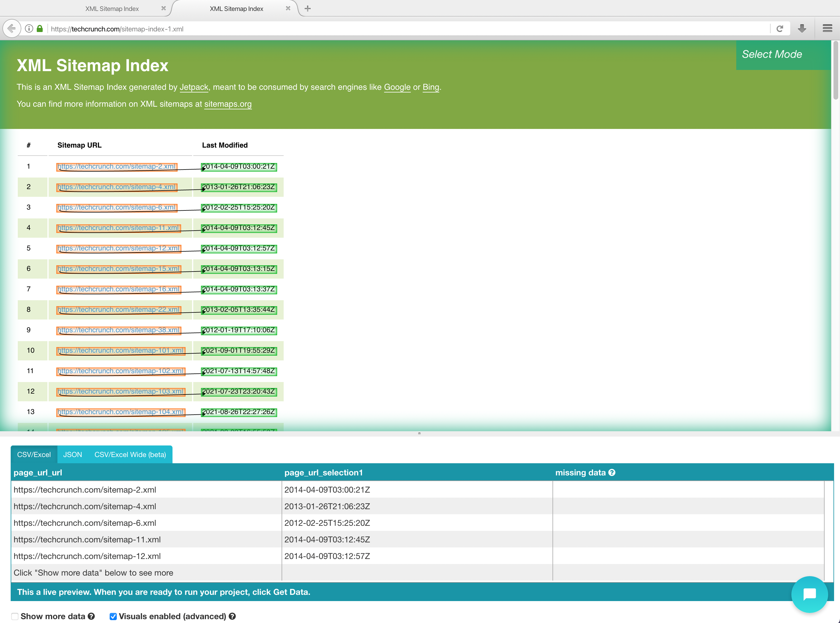
Task: Click preview cell https://techcrunch.com/sitemap-11.xml
Action: [146, 539]
